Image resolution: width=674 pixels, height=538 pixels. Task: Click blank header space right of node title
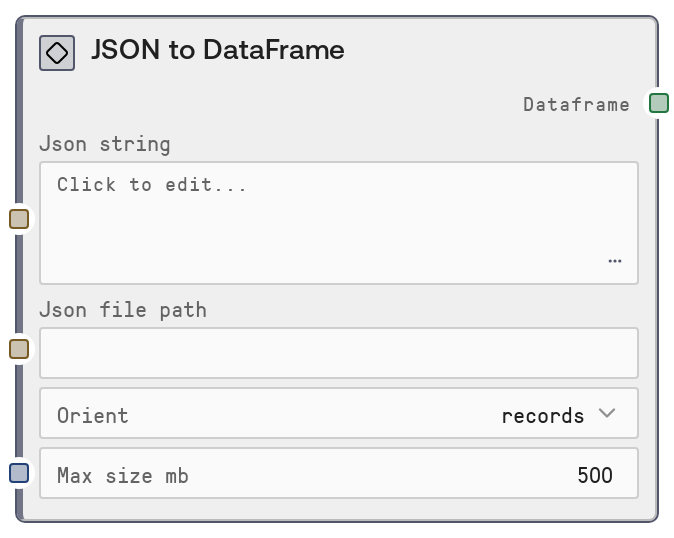500,51
